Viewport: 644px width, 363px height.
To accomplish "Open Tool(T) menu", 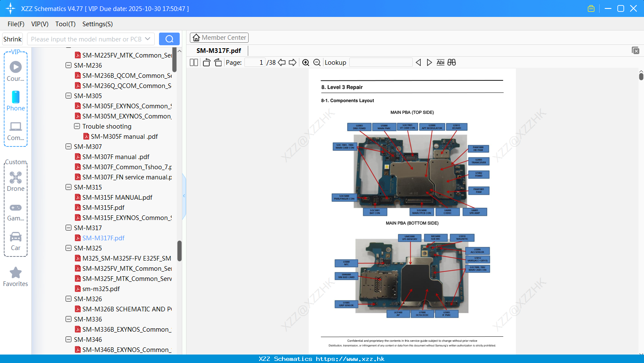I will pyautogui.click(x=66, y=24).
